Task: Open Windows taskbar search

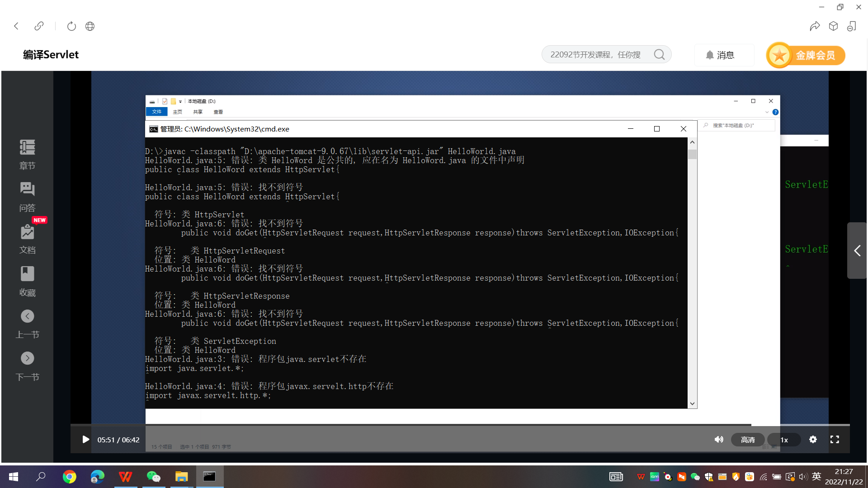Action: pos(41,477)
